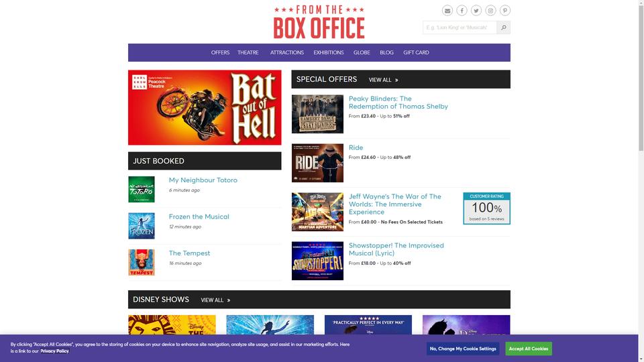Click the Totoro poster thumbnail
Screen dimensions: 644x362
(142, 190)
